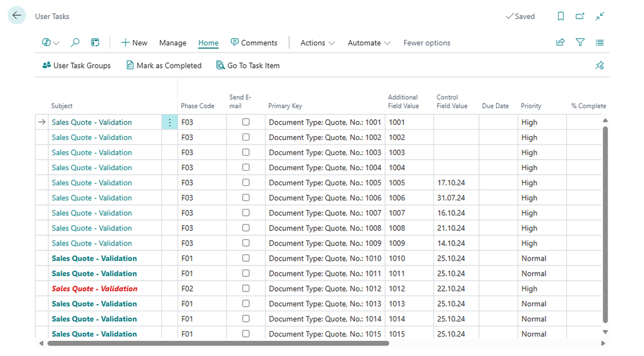Click the search magnifier icon
The height and width of the screenshot is (356, 644).
pos(75,43)
